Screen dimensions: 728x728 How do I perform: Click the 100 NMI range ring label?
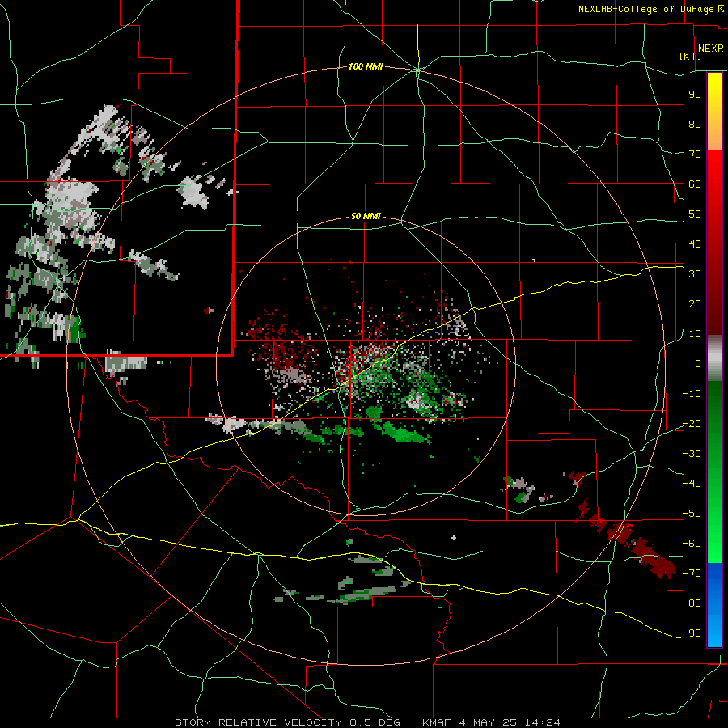tap(366, 66)
